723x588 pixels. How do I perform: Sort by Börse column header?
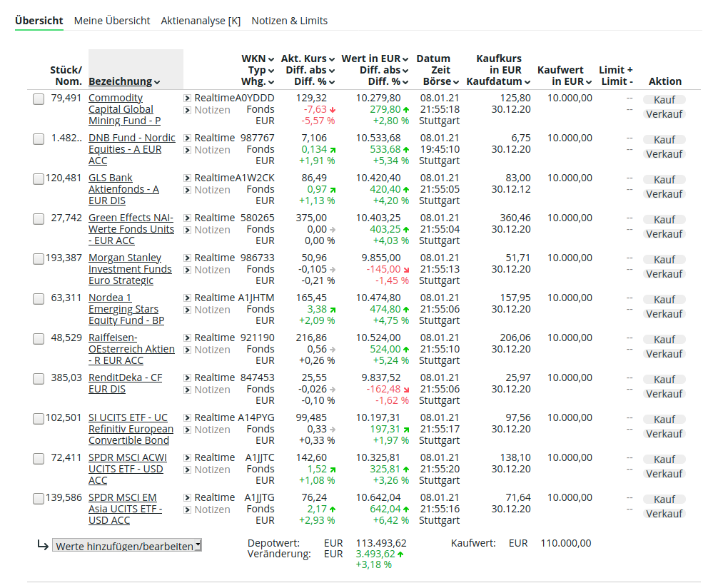(x=441, y=81)
